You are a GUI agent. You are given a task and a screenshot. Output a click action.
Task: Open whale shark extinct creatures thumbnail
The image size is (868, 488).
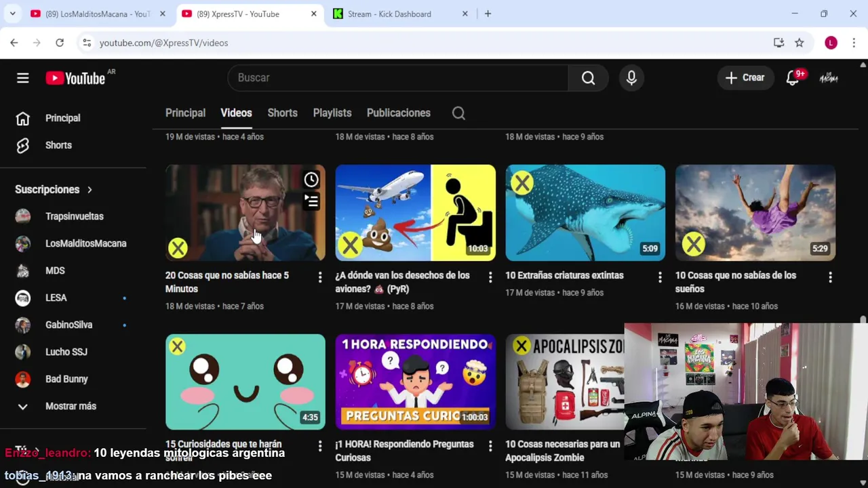tap(585, 213)
